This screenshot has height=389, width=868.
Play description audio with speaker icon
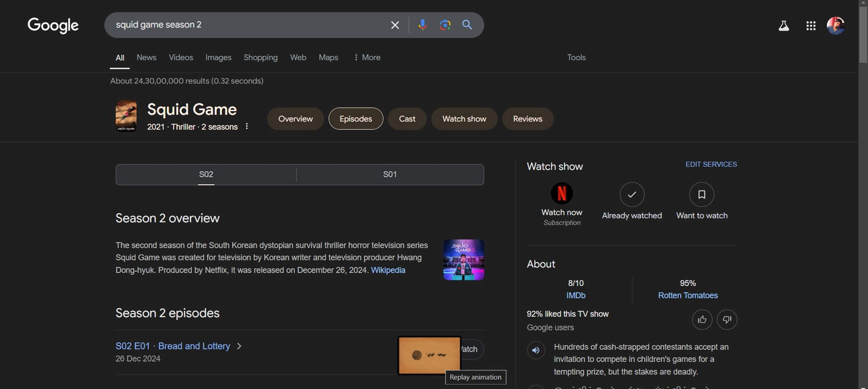[536, 350]
